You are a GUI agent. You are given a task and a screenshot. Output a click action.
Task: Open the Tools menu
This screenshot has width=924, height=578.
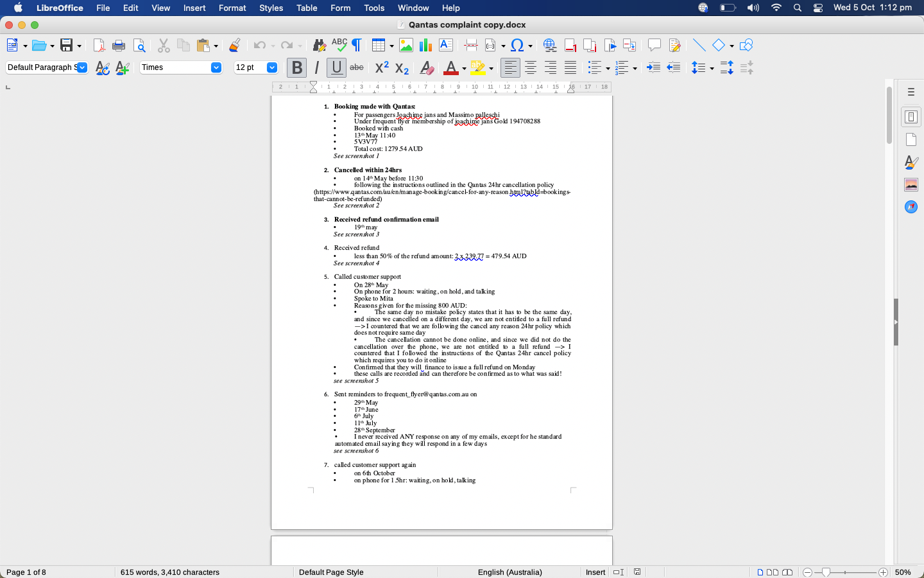point(374,8)
